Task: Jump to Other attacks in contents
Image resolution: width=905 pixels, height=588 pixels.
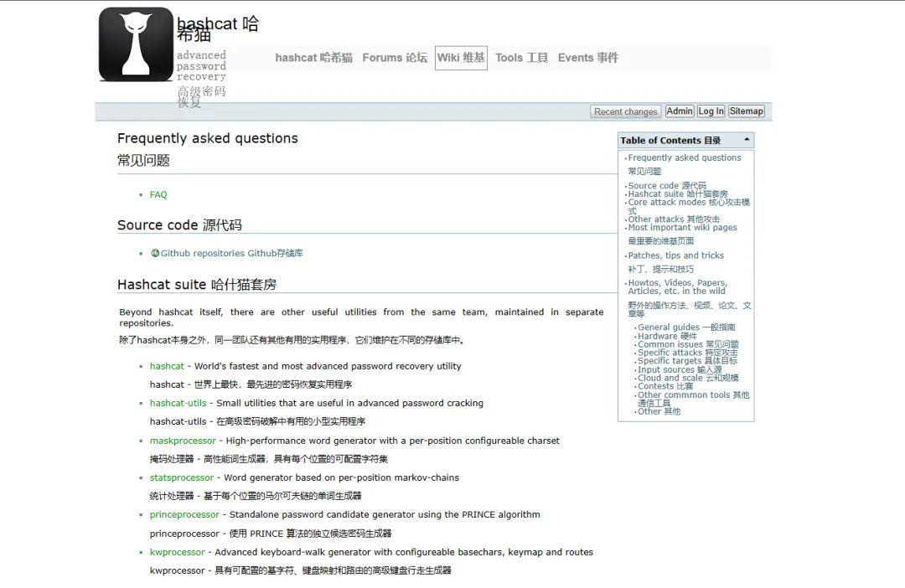Action: [674, 219]
